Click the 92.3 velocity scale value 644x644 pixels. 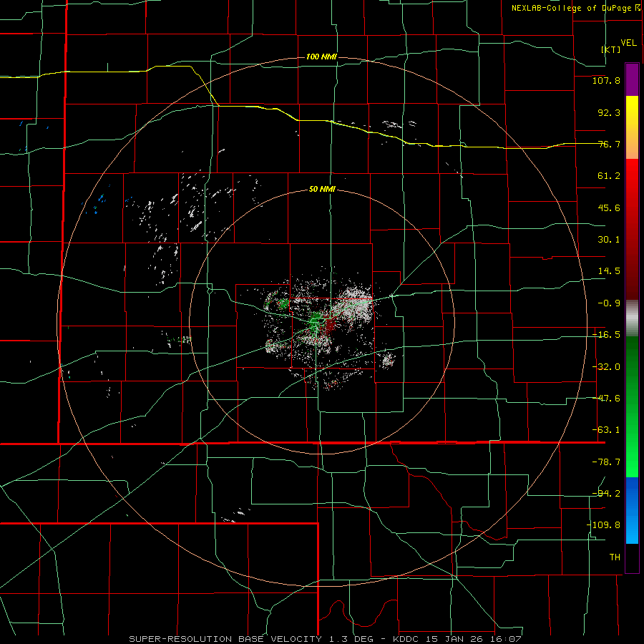coord(609,112)
